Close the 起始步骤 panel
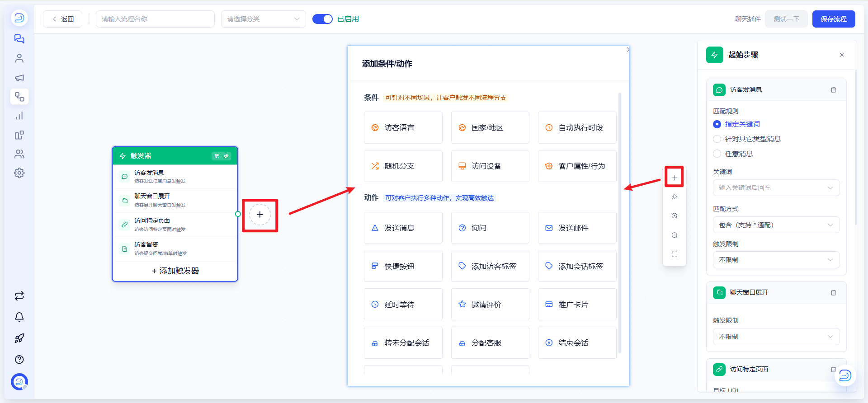This screenshot has height=403, width=868. 842,55
